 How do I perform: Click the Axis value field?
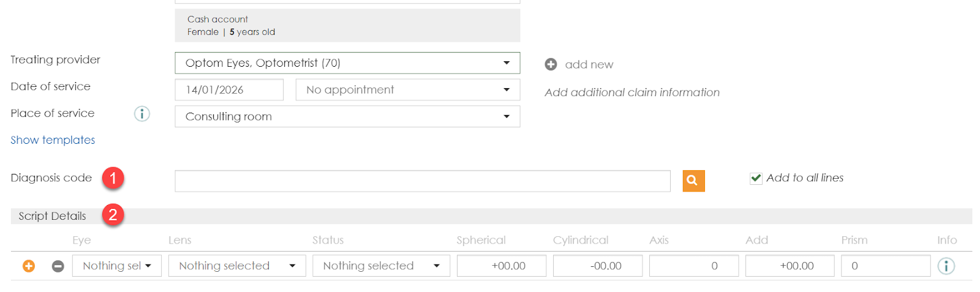tap(693, 266)
